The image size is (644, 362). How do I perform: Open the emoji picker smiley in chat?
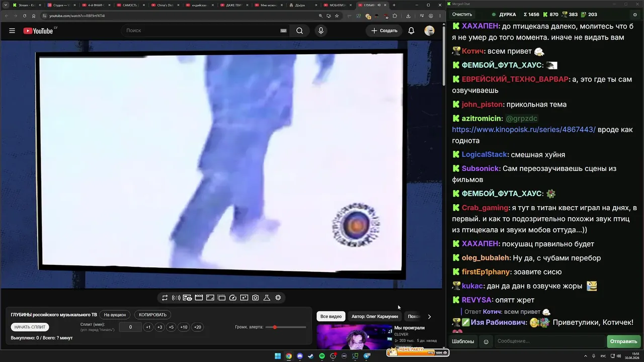point(486,342)
